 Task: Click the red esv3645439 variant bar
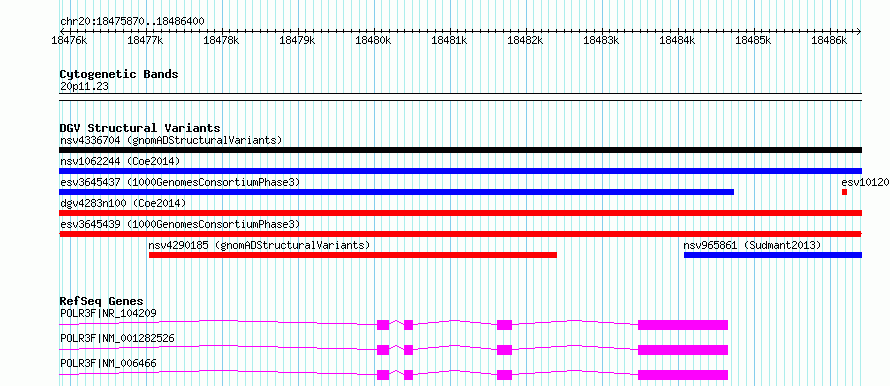pyautogui.click(x=460, y=234)
